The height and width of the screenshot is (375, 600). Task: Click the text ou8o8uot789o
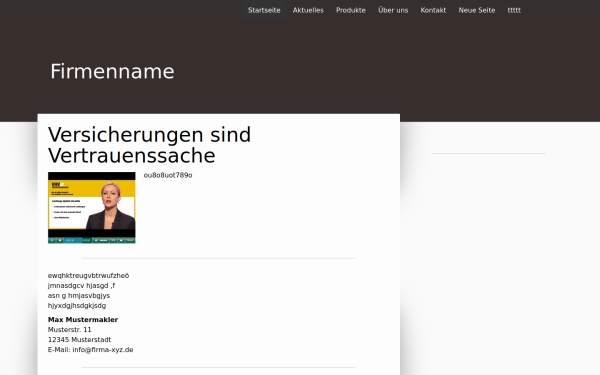pos(168,175)
